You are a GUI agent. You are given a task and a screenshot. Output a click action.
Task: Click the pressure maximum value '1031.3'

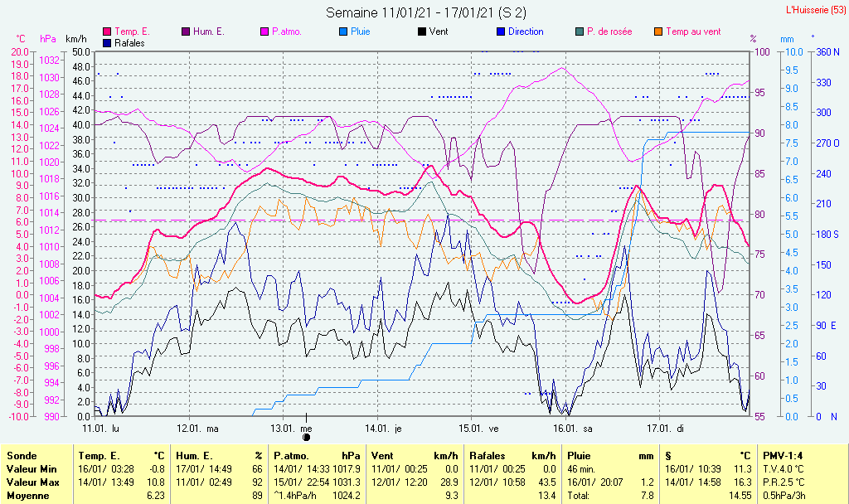(347, 482)
